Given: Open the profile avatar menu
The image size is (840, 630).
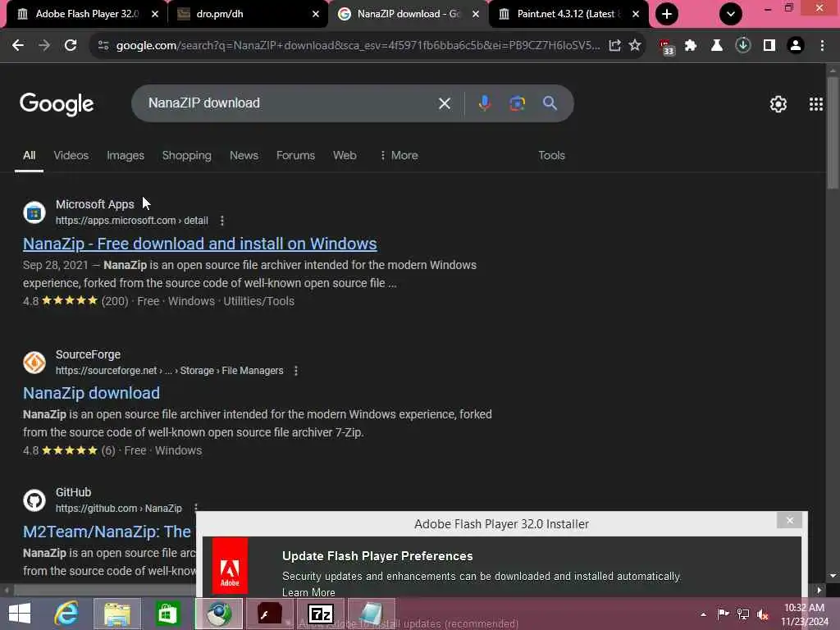Looking at the screenshot, I should pyautogui.click(x=796, y=46).
